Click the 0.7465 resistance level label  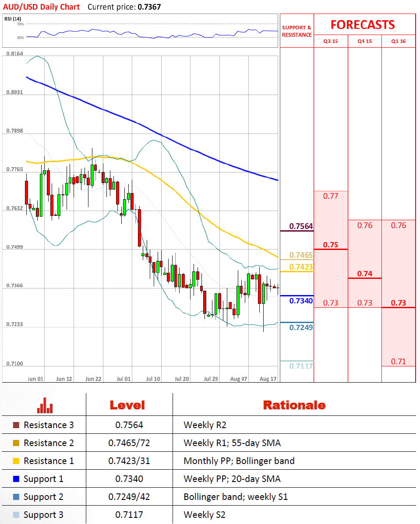301,255
